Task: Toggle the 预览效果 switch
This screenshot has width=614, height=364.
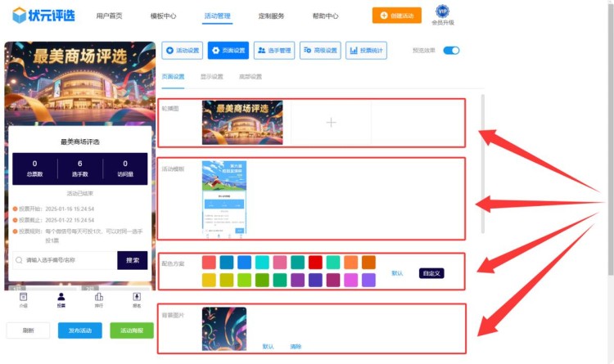Action: [450, 50]
